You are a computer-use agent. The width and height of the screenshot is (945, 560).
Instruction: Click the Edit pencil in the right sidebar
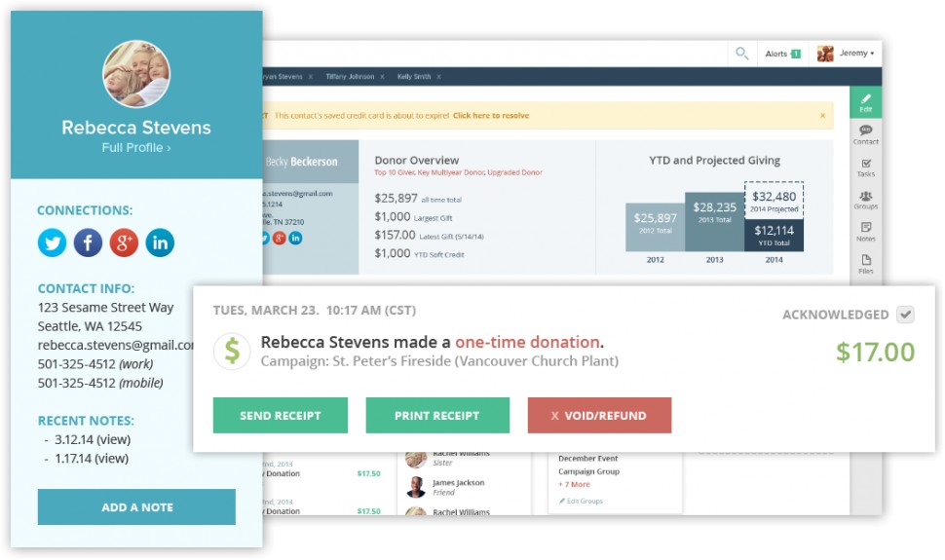tap(865, 102)
